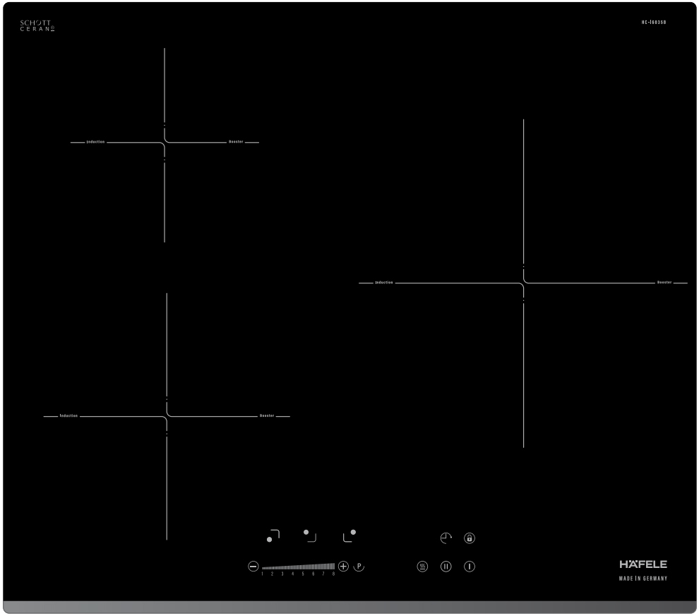
Task: Tap the keep-warm heat icon
Action: 423,566
